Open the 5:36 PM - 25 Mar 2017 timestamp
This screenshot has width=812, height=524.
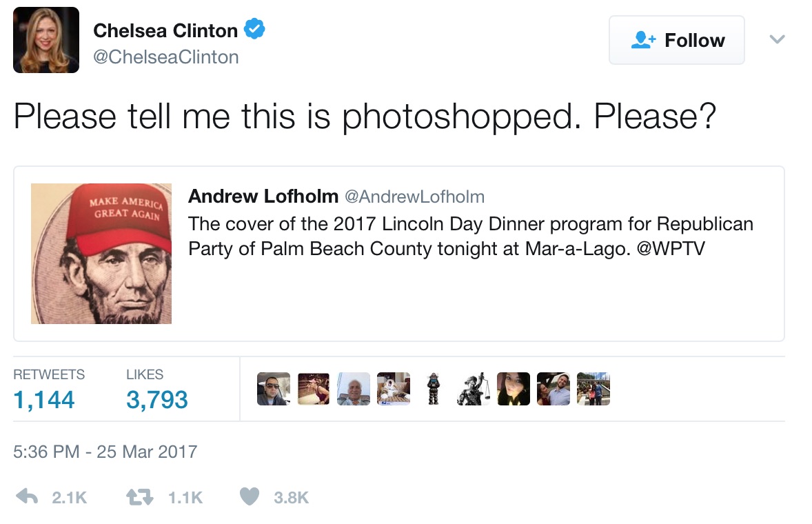tap(105, 452)
